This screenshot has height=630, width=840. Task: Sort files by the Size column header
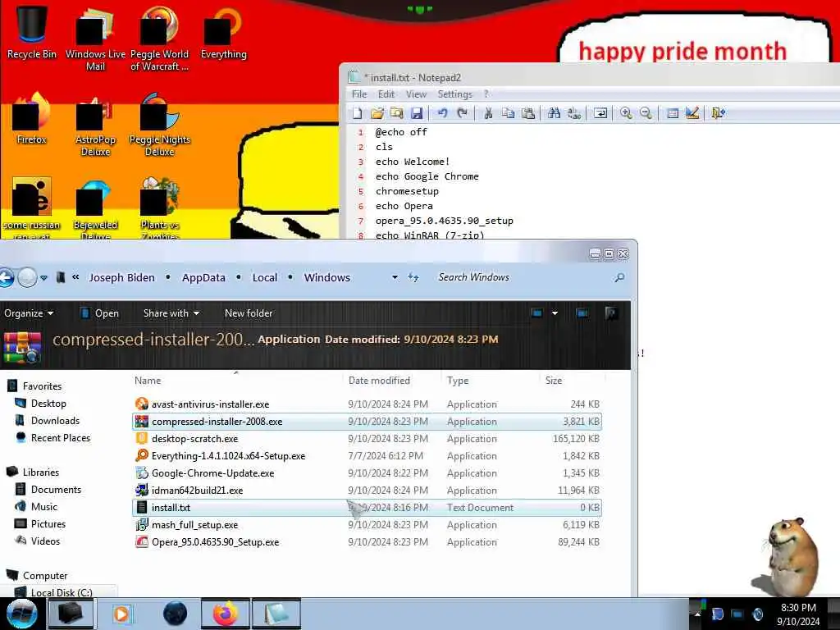tap(554, 381)
